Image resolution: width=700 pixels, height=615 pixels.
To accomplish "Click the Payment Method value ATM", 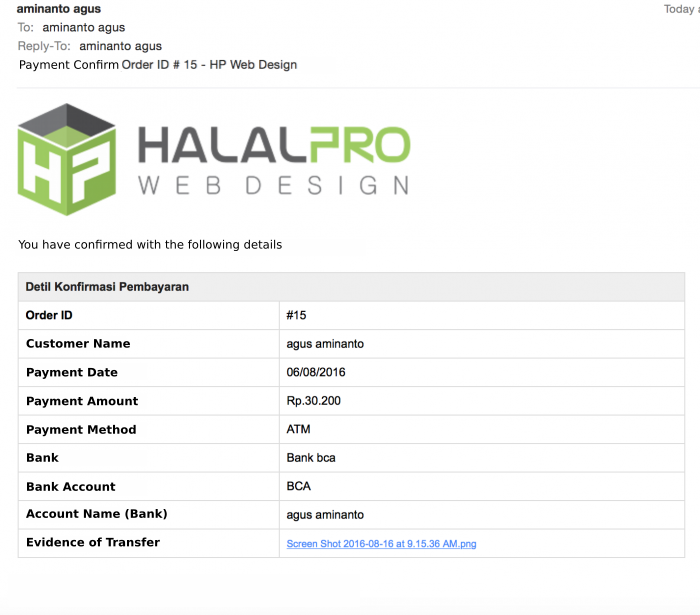I will tap(298, 430).
